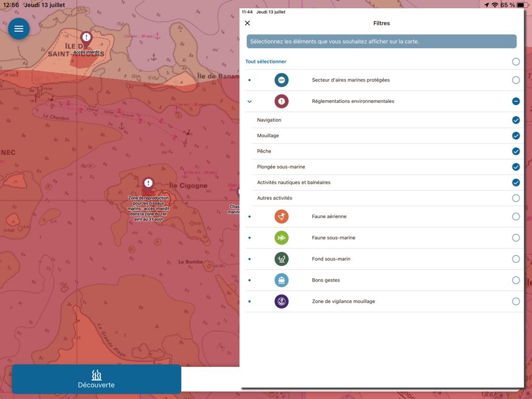Toggle Tout sélectionner radio circle
The height and width of the screenshot is (399, 532).
pyautogui.click(x=515, y=61)
